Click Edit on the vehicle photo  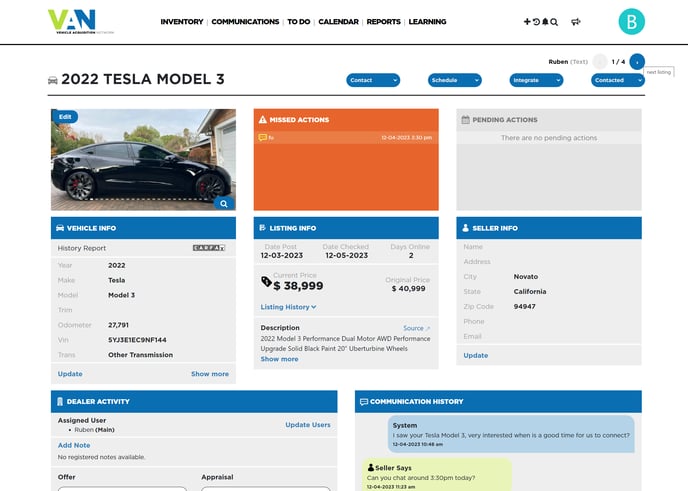click(x=65, y=117)
